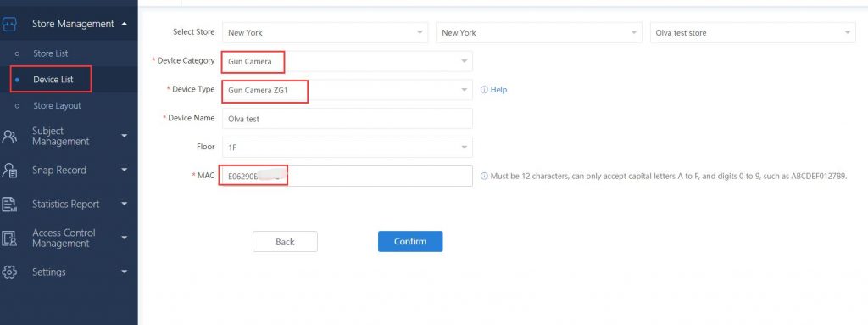Click the Snap Record icon
Viewport: 868px width, 325px height.
coord(9,171)
